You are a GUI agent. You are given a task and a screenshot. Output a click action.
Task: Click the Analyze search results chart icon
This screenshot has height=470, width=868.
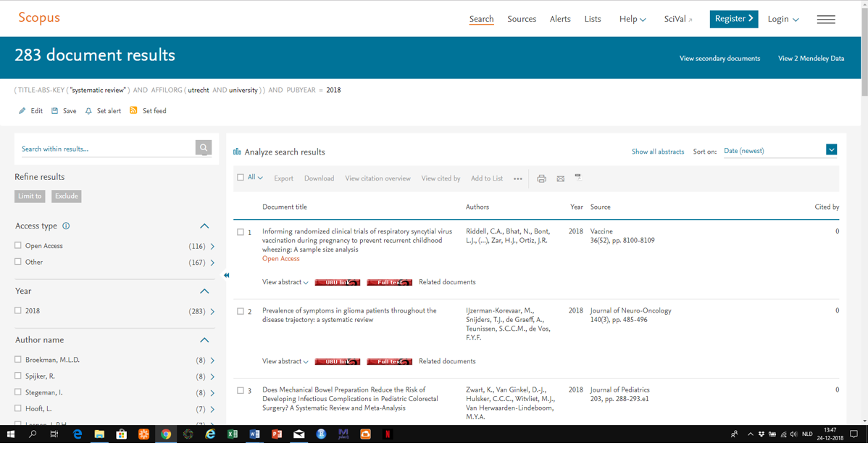pos(237,152)
